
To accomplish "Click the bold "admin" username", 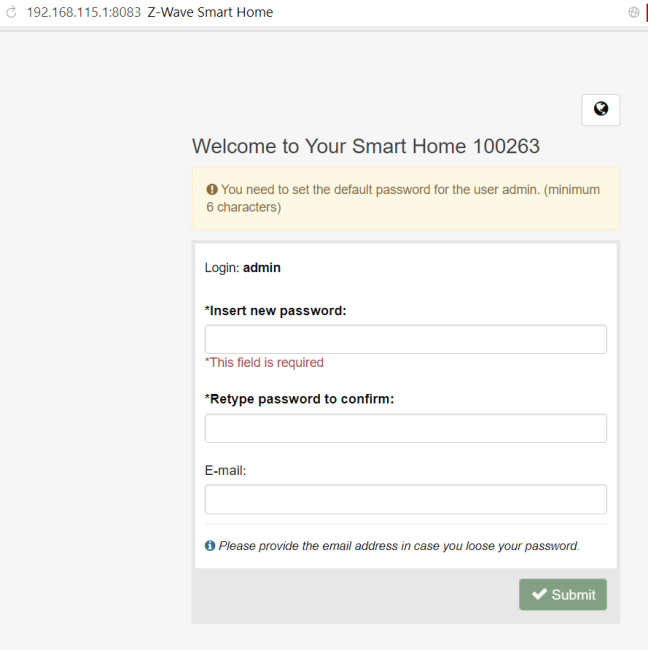I will [262, 268].
